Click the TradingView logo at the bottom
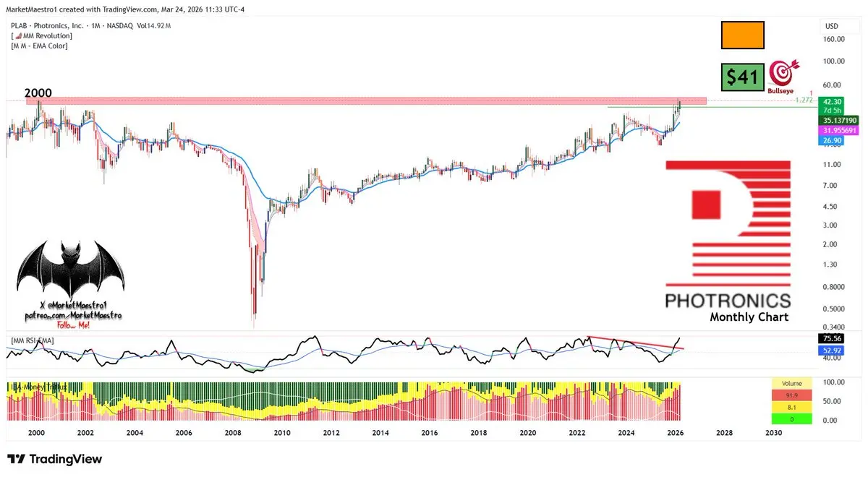Image resolution: width=868 pixels, height=477 pixels. pyautogui.click(x=55, y=459)
